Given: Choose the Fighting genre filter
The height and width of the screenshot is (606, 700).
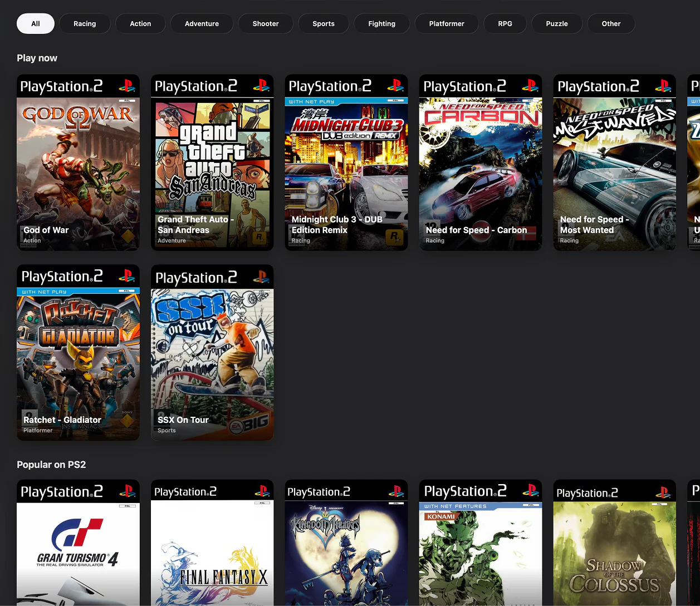Looking at the screenshot, I should click(381, 23).
